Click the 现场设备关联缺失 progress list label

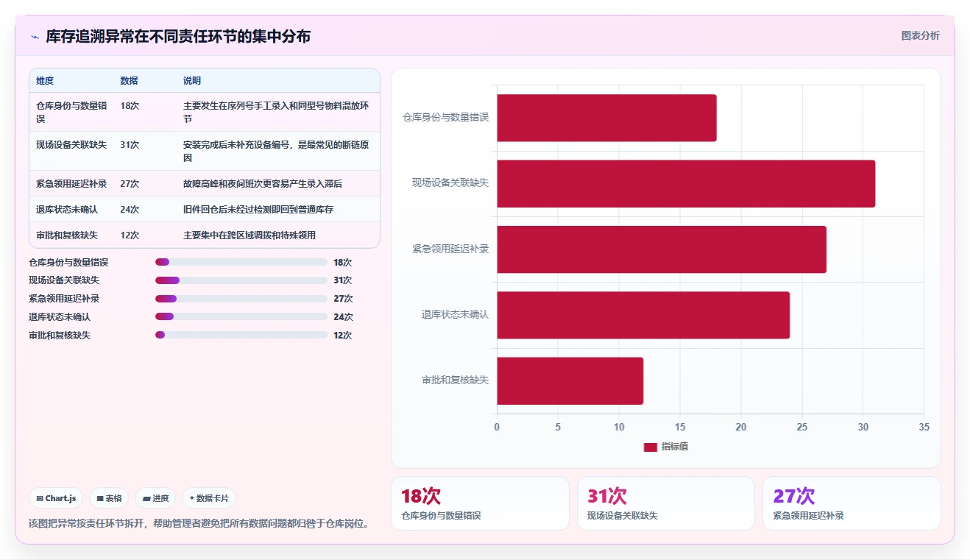point(64,280)
